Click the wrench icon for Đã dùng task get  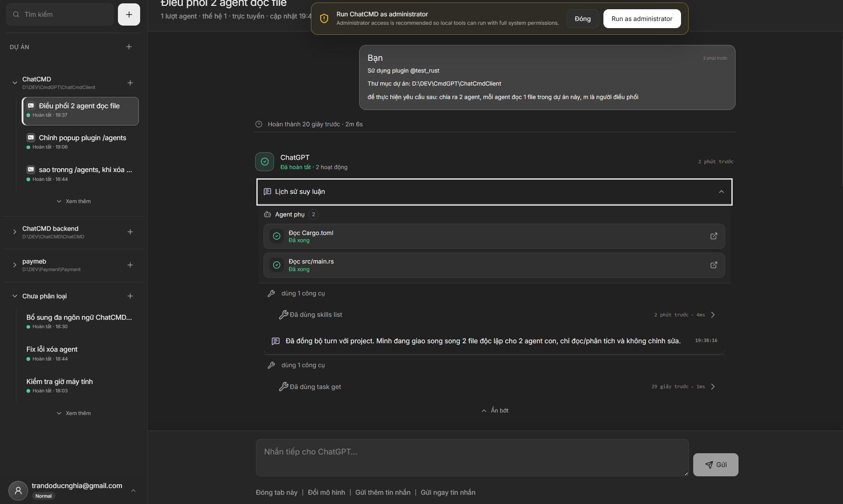click(284, 386)
